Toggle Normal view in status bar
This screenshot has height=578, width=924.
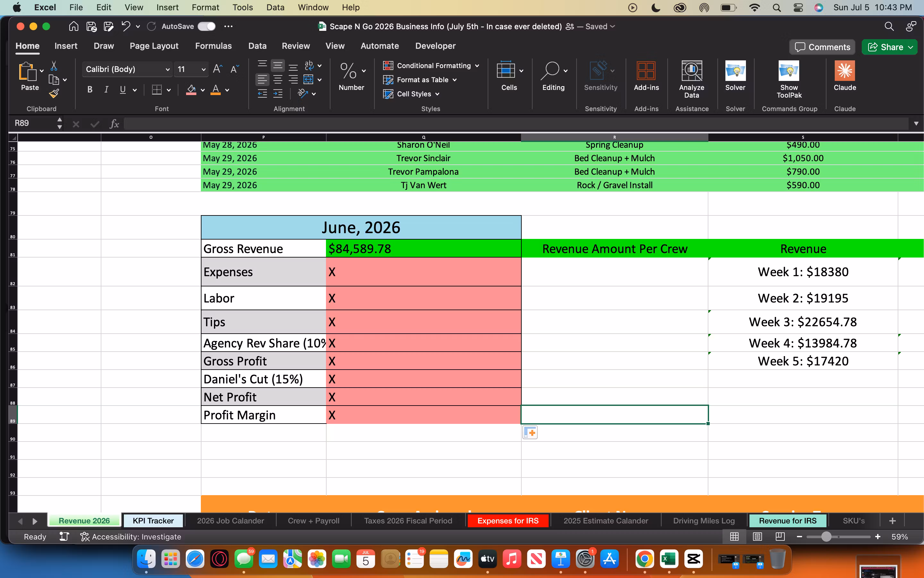tap(734, 537)
